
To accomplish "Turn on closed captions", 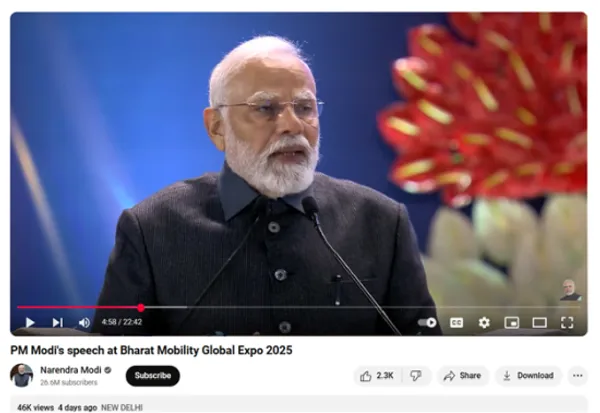I will click(456, 322).
